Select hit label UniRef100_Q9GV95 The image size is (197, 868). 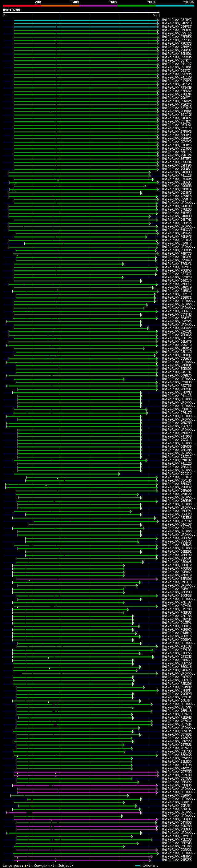(177, 250)
